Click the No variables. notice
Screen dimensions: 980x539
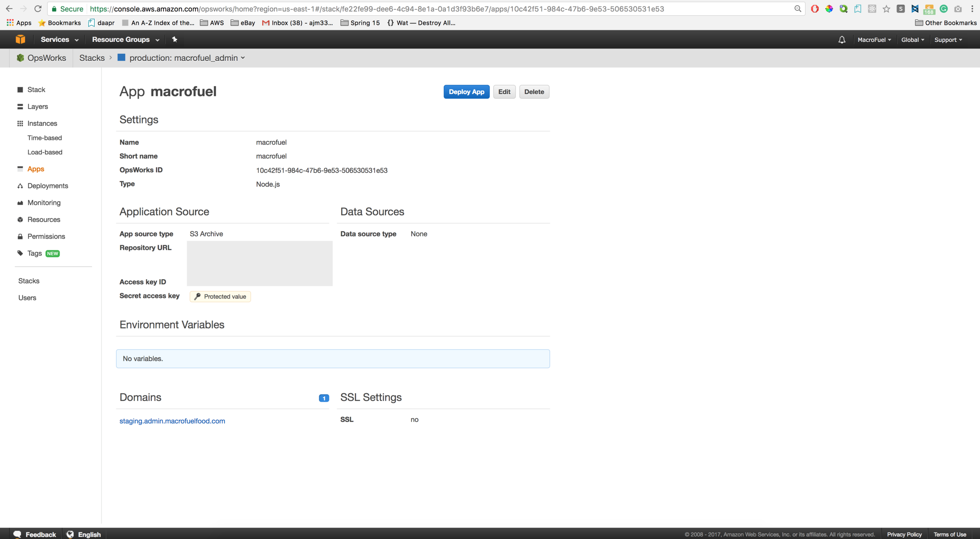coord(333,358)
